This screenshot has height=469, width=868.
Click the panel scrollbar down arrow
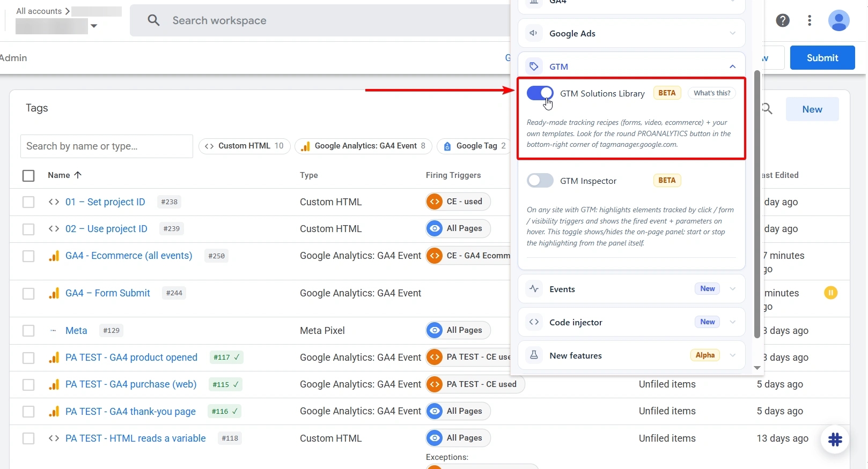(x=757, y=368)
